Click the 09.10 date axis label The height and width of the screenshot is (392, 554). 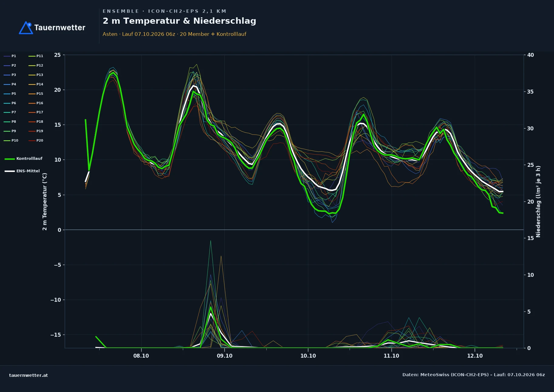(x=225, y=356)
